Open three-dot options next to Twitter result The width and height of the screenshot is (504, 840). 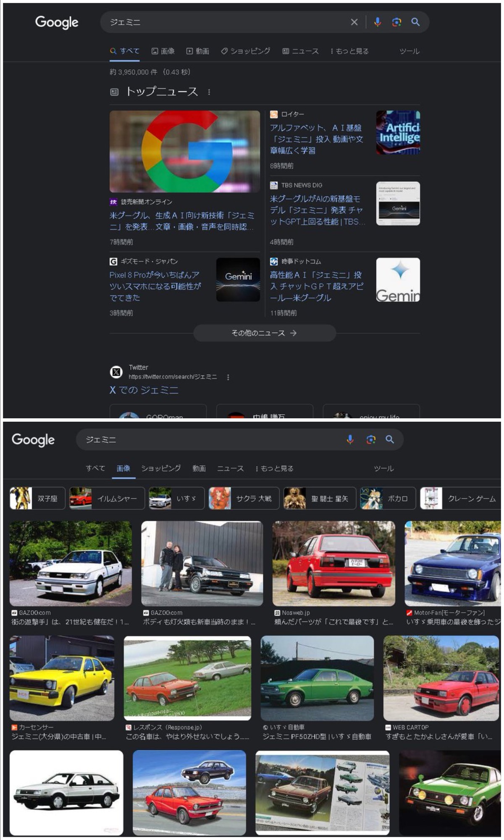tap(228, 377)
